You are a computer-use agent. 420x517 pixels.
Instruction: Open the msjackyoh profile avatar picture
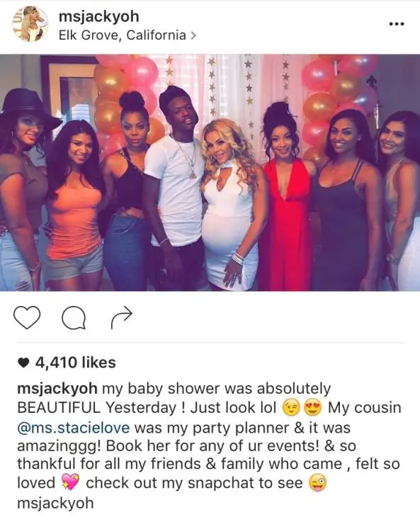pos(30,24)
